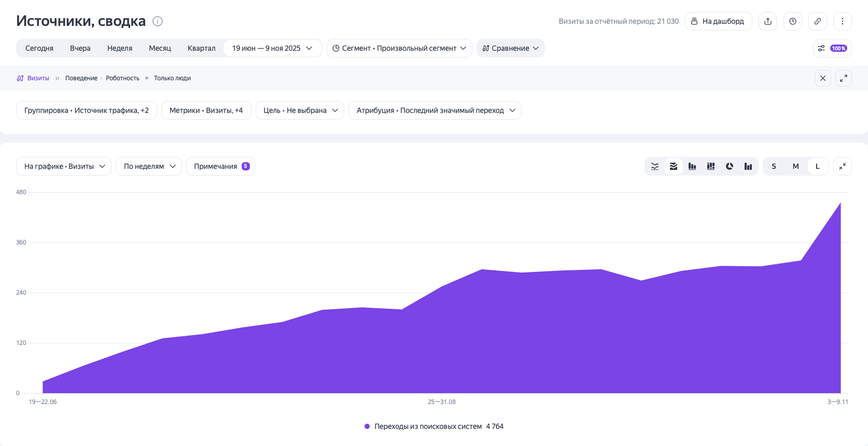This screenshot has width=868, height=446.
Task: Open Примечания notes button
Action: click(x=220, y=166)
